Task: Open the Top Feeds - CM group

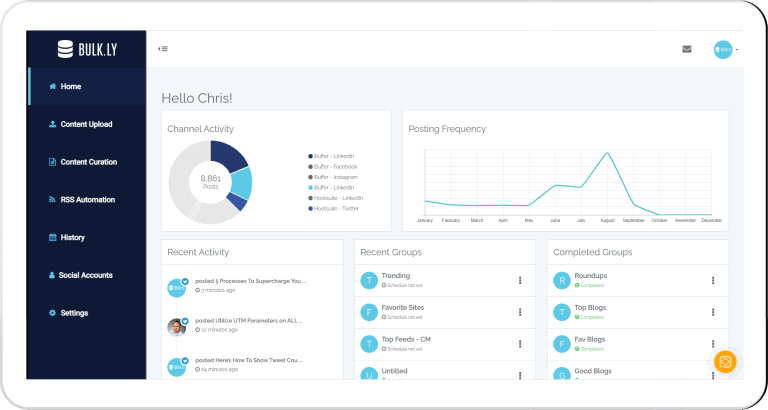Action: click(404, 340)
